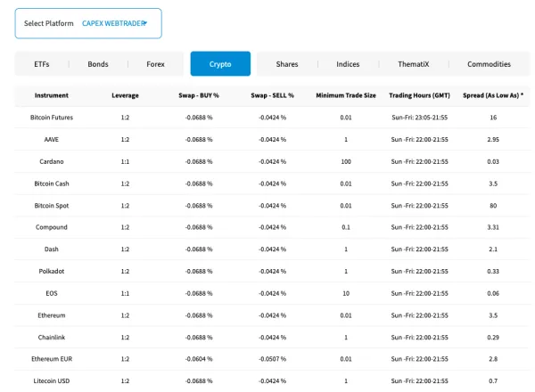This screenshot has height=392, width=535.
Task: Click the Chainlink instrument name
Action: click(52, 337)
